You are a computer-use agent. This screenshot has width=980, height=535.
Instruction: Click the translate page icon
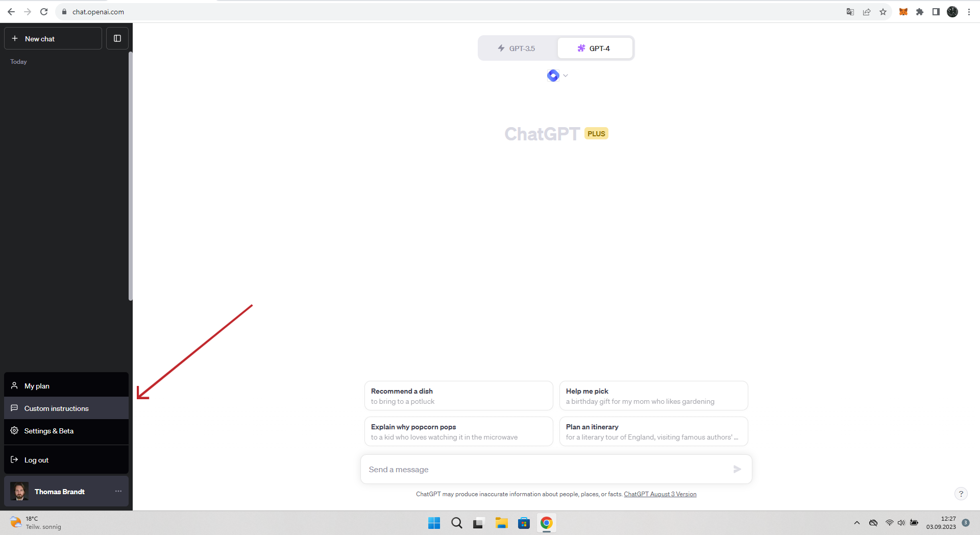tap(850, 12)
